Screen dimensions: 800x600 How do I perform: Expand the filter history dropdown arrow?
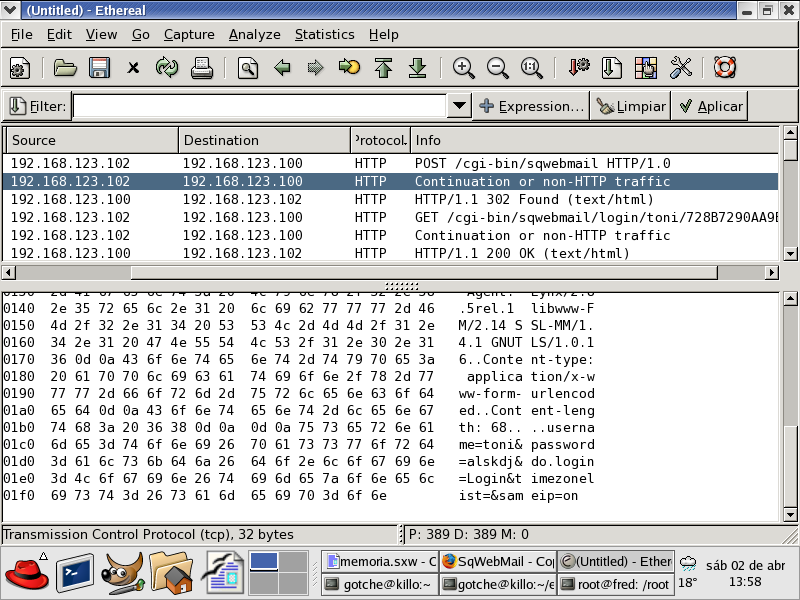459,106
